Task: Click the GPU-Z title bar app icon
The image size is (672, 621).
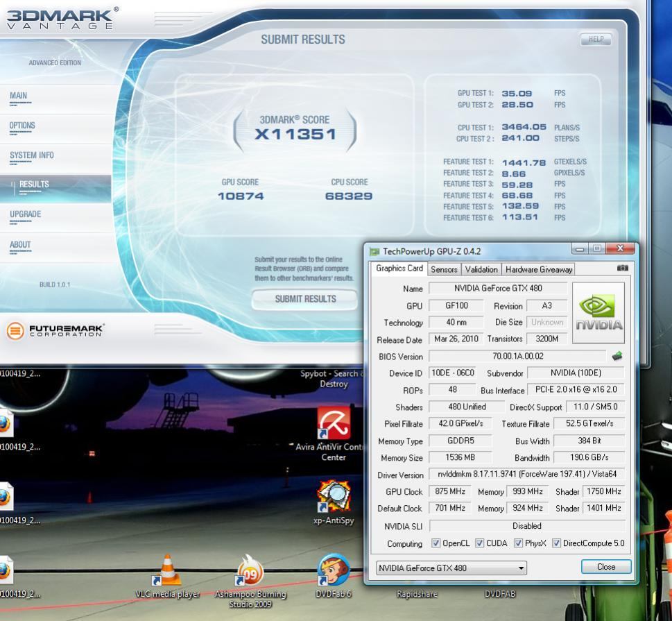Action: pyautogui.click(x=374, y=251)
